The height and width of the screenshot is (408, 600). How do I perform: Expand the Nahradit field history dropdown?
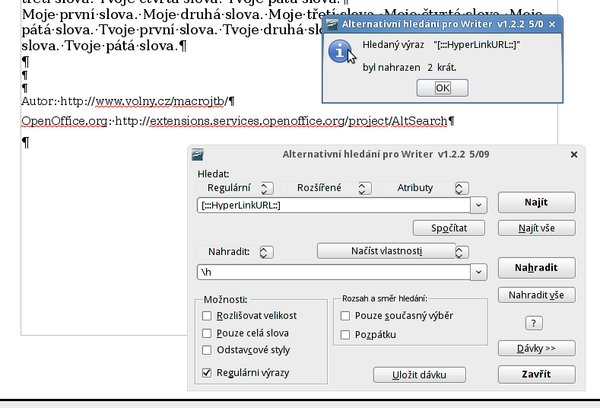point(478,272)
